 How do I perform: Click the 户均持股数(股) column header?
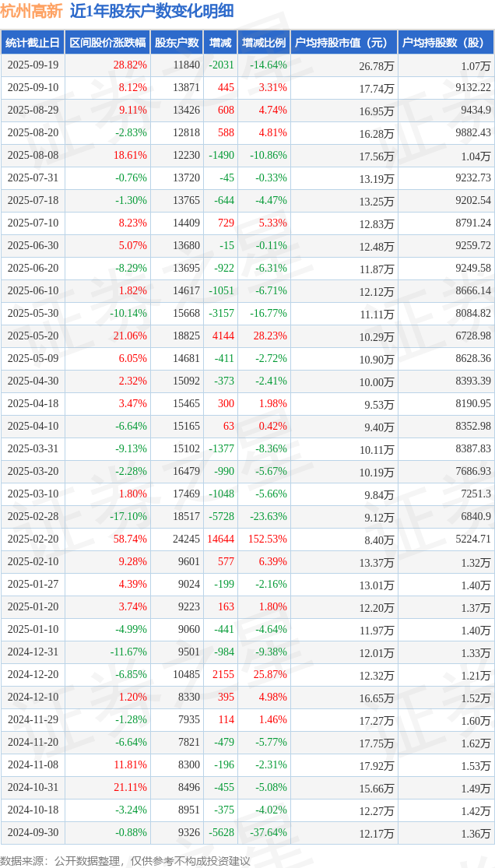(445, 43)
